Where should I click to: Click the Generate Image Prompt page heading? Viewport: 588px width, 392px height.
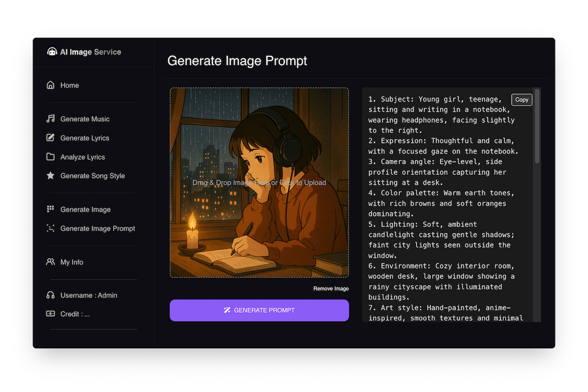tap(237, 61)
